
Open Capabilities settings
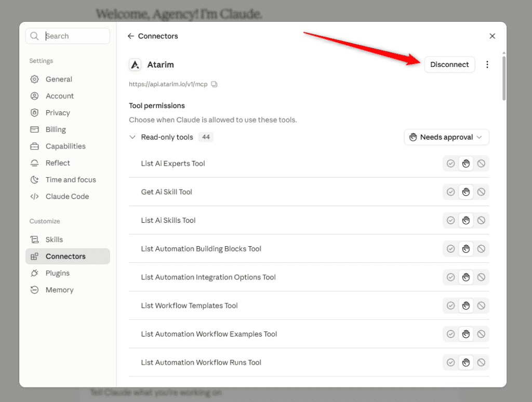pos(68,146)
